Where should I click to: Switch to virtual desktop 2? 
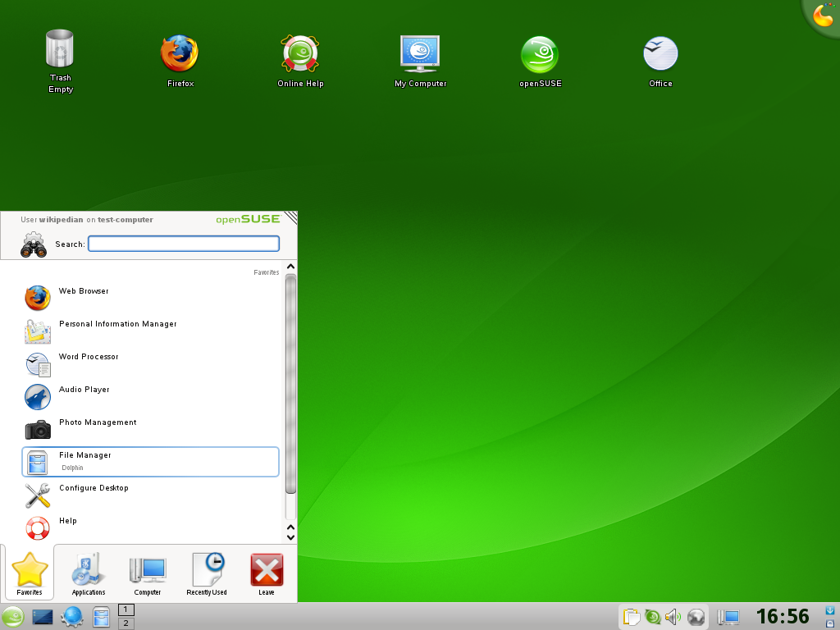[126, 623]
